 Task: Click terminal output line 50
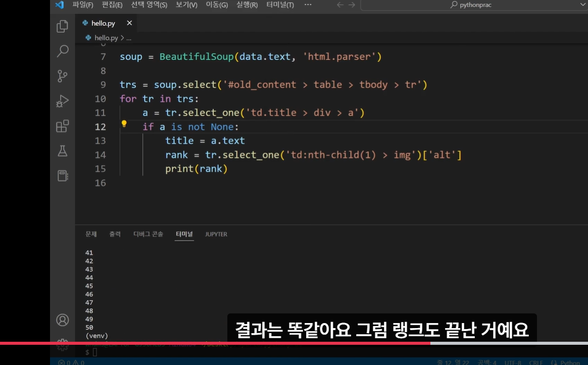(x=89, y=328)
